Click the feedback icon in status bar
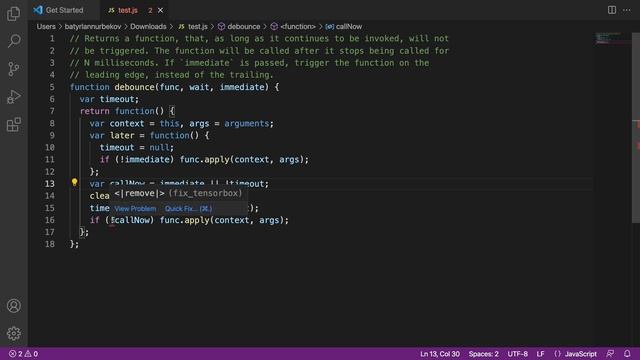The image size is (640, 360). [610, 354]
